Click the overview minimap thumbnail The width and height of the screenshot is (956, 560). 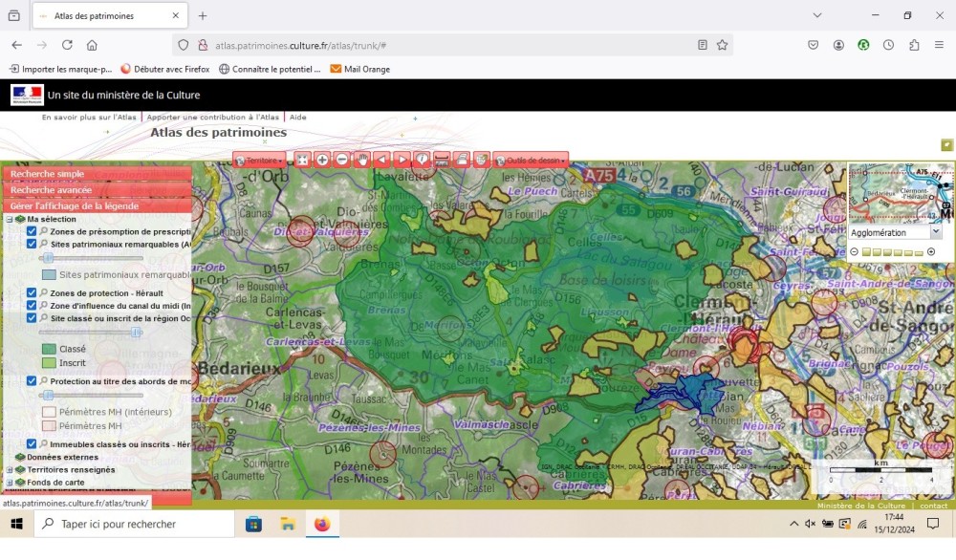901,192
